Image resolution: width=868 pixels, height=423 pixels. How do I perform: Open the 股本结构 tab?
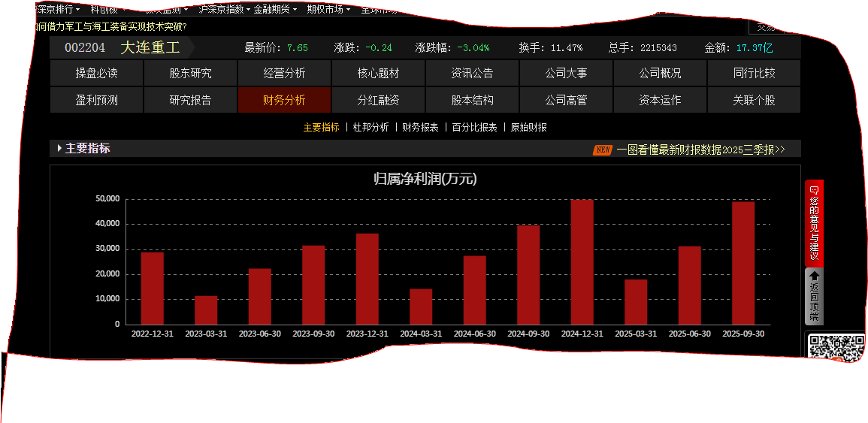point(472,100)
